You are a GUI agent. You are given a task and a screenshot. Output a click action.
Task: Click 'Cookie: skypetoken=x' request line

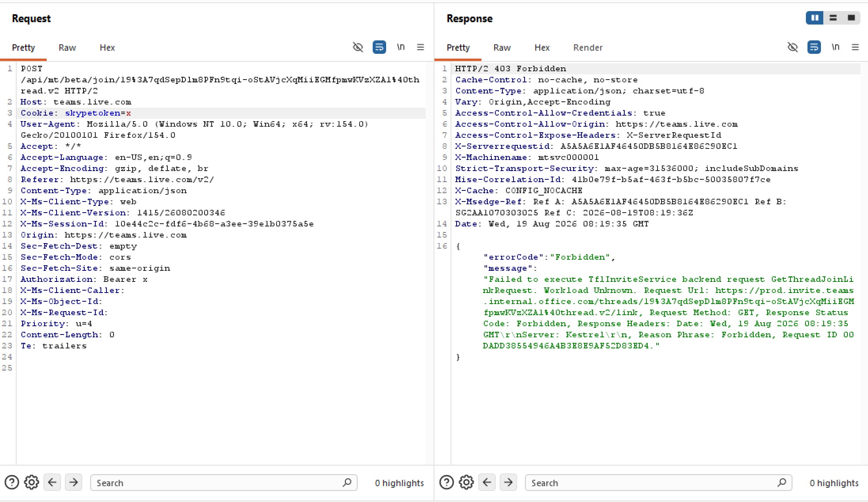[76, 113]
